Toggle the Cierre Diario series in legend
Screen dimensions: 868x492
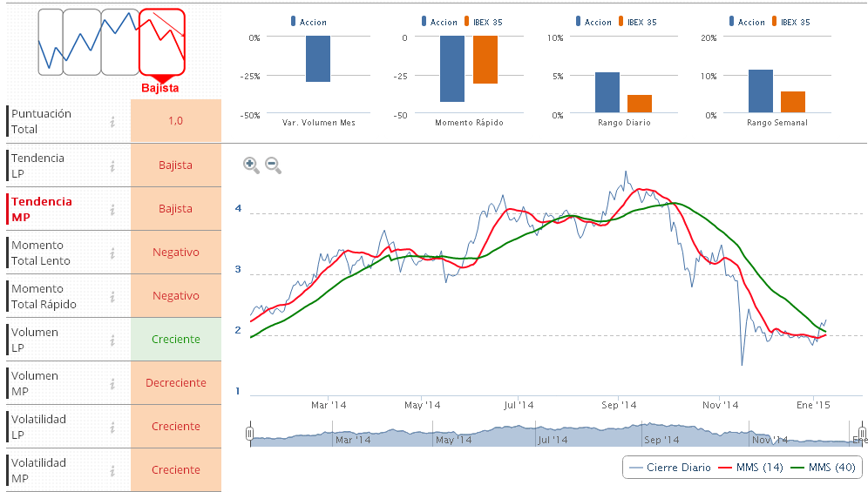click(669, 468)
